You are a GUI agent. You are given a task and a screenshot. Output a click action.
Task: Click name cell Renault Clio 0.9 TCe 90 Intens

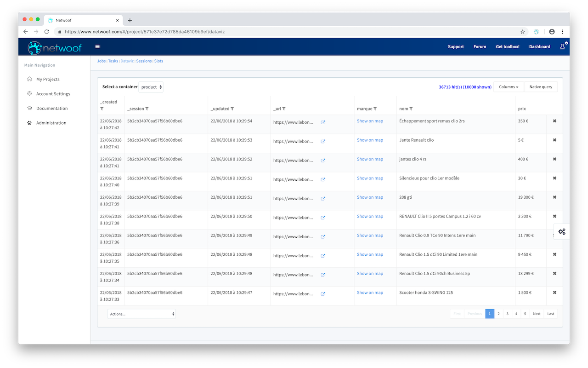pos(437,236)
